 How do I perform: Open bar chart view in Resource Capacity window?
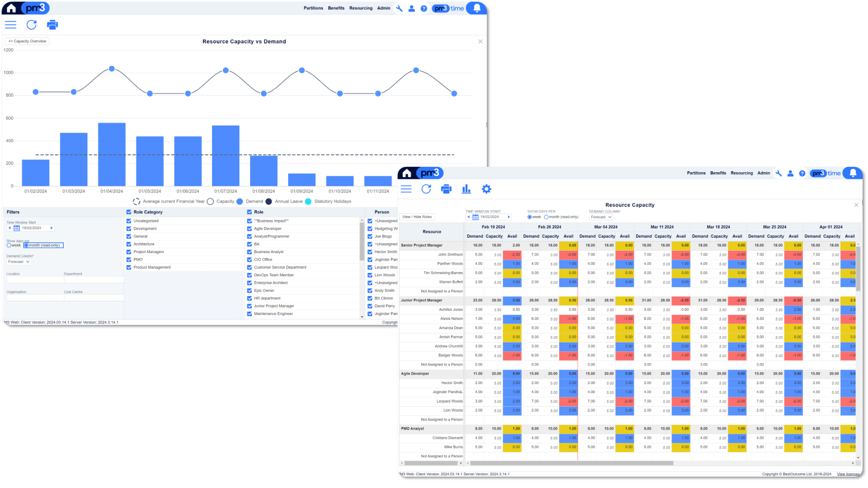466,189
